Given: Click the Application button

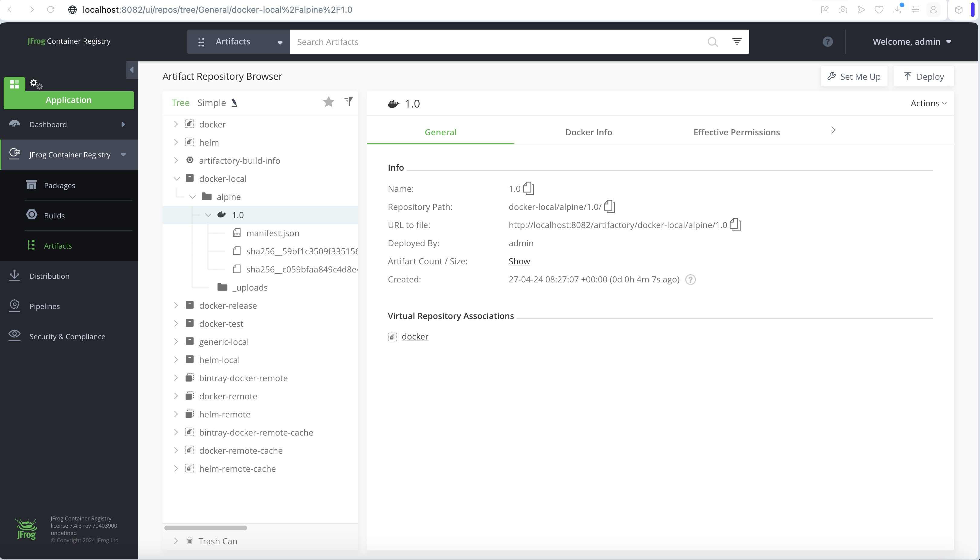Looking at the screenshot, I should [69, 100].
